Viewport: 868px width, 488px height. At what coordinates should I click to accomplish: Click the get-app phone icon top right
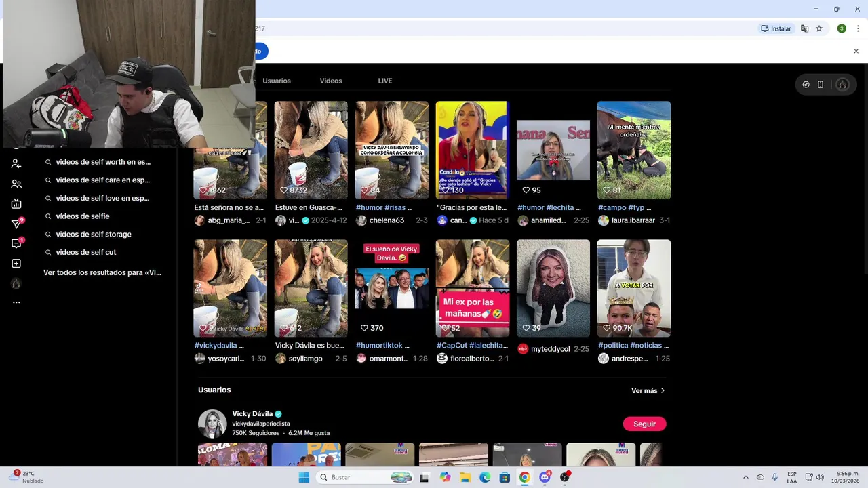tap(821, 85)
